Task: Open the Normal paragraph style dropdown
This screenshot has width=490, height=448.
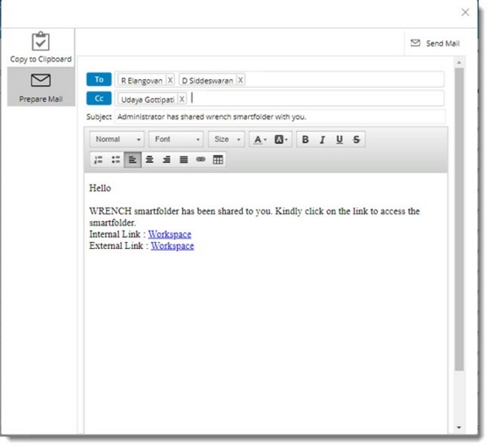Action: (x=117, y=139)
